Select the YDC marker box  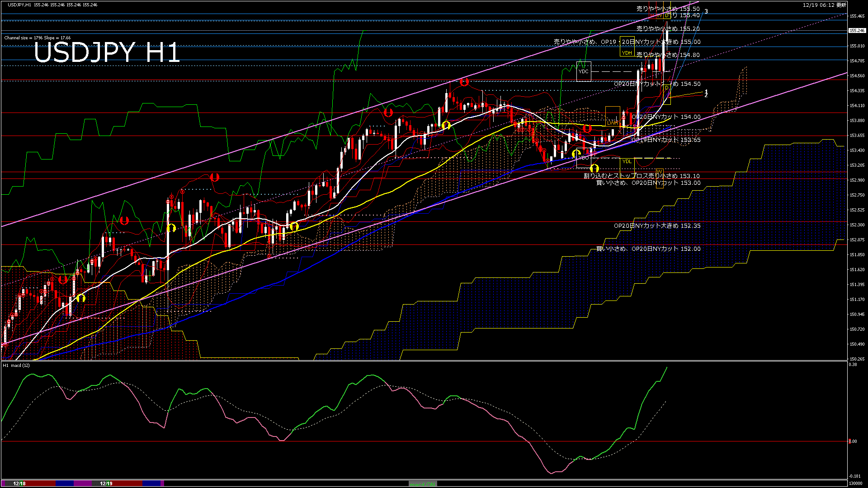tap(584, 71)
